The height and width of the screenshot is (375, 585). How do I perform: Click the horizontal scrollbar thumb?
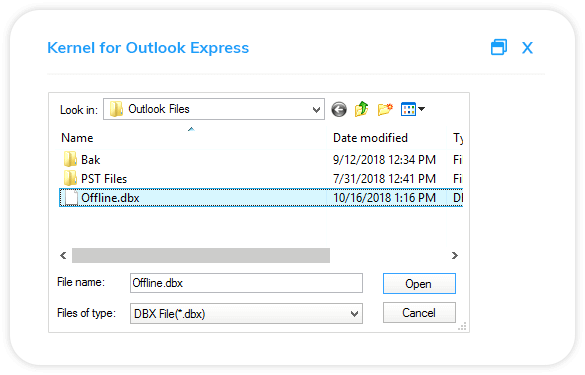point(201,256)
